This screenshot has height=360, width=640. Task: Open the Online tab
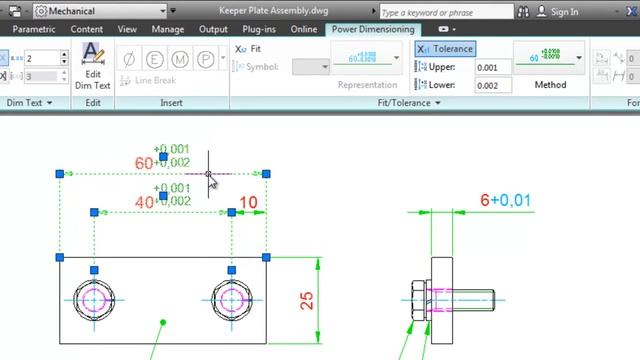304,29
